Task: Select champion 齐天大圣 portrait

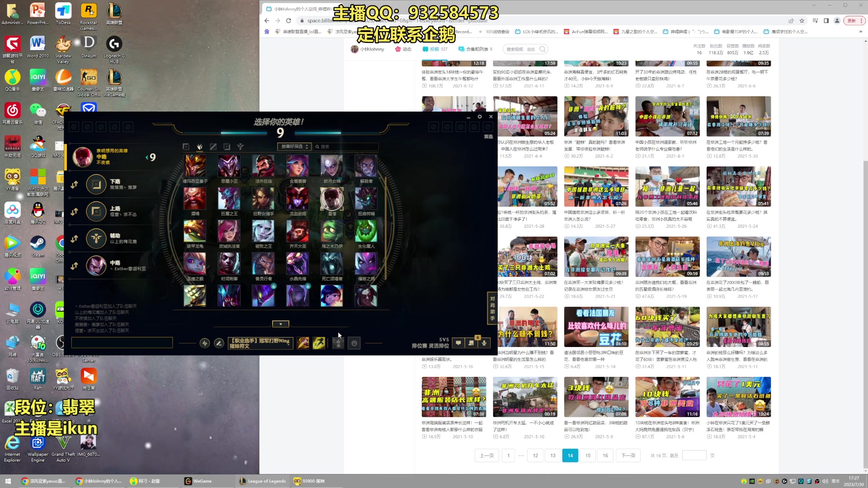Action: point(297,231)
